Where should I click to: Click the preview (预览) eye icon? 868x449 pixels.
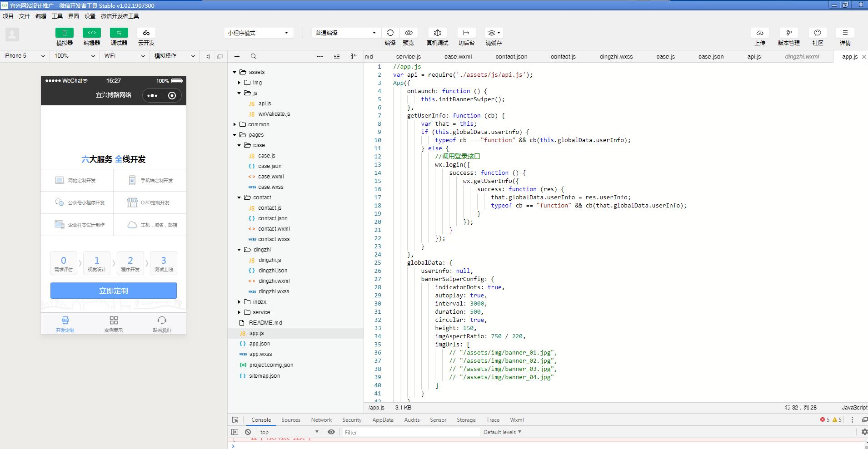tap(409, 33)
